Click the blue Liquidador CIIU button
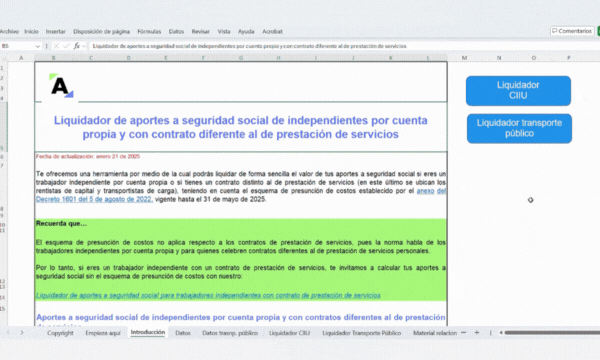 click(518, 91)
